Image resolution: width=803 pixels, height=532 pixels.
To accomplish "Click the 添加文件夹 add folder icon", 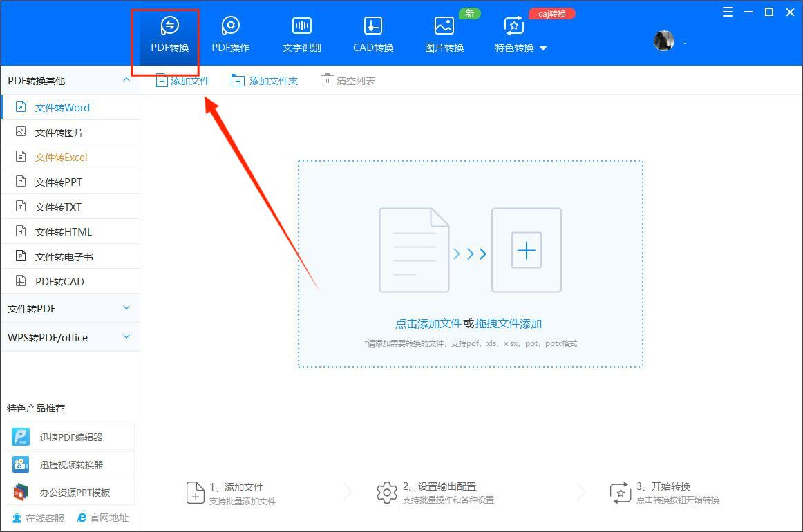I will coord(265,79).
